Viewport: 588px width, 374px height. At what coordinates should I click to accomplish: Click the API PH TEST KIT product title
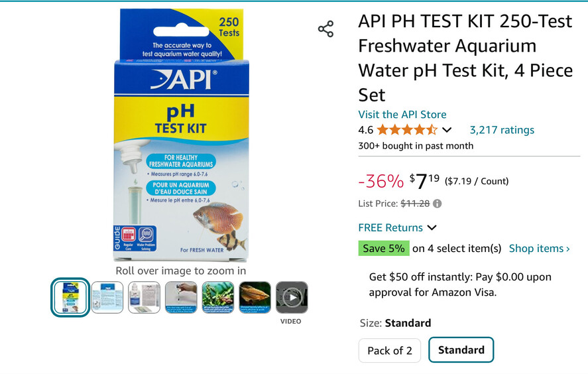[x=465, y=58]
